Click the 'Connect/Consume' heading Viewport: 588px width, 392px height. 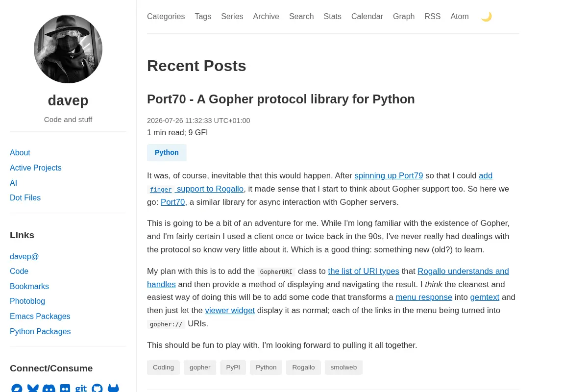click(51, 368)
